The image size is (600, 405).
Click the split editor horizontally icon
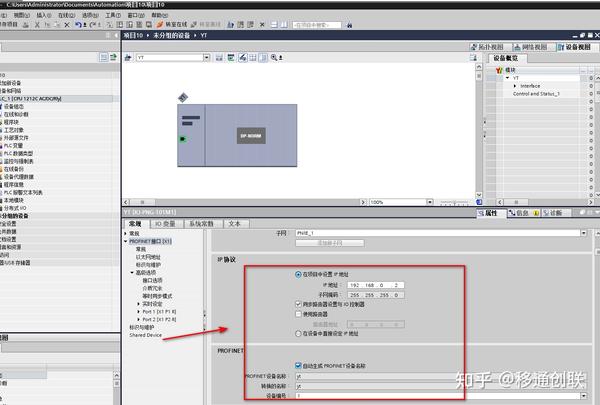tap(274, 24)
